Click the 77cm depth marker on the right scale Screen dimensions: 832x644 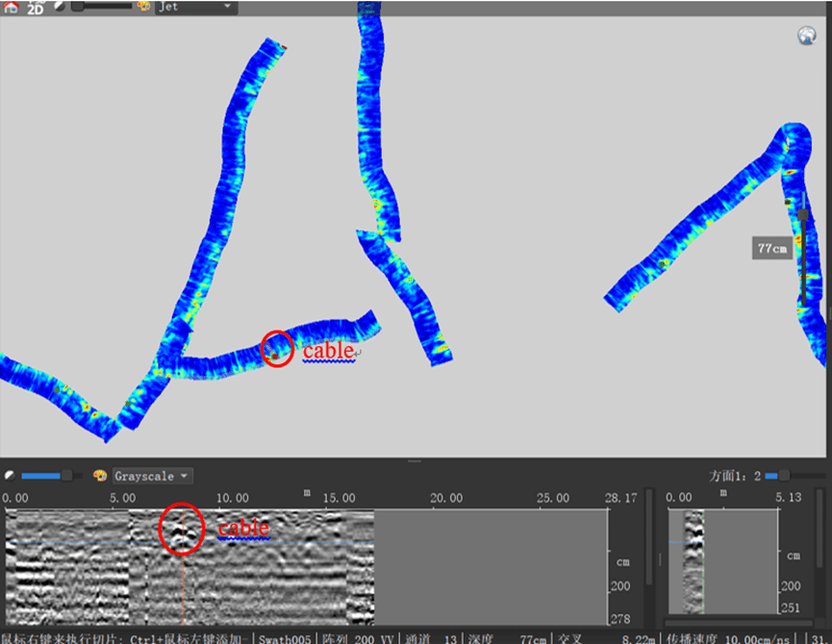point(770,247)
